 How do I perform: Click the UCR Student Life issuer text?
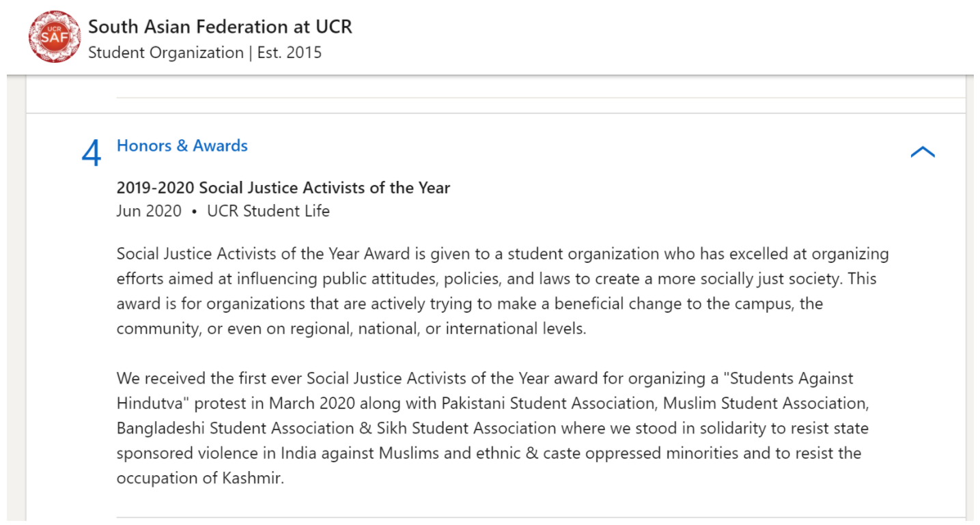click(268, 211)
